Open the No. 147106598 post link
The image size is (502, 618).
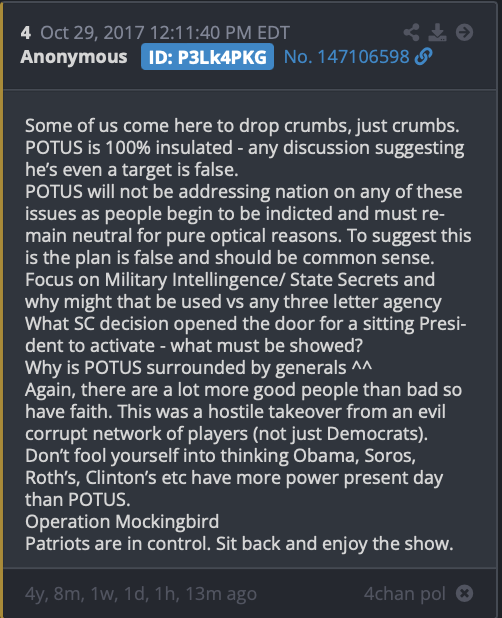pyautogui.click(x=347, y=57)
